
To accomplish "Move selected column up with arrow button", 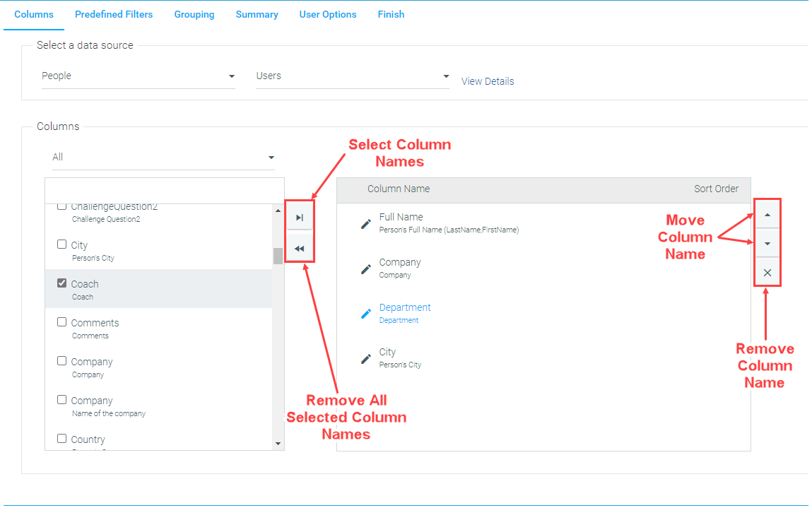I will tap(767, 214).
